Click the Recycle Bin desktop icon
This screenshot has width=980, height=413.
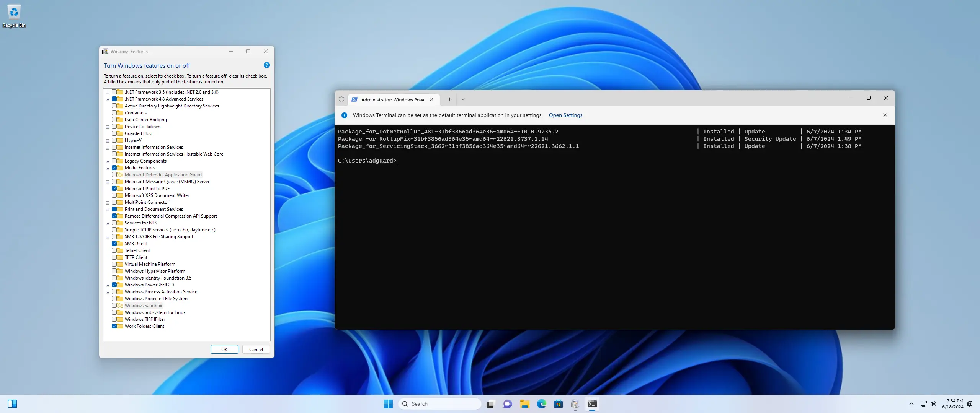14,15
